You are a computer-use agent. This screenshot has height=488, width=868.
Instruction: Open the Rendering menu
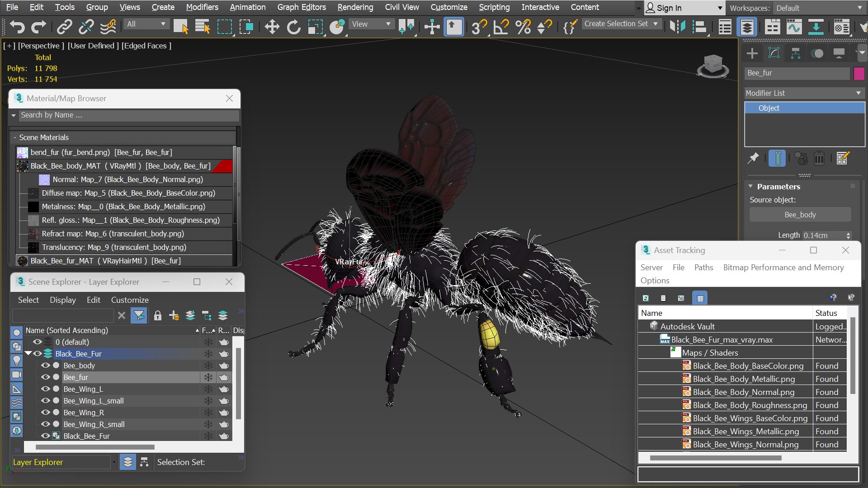pyautogui.click(x=355, y=7)
